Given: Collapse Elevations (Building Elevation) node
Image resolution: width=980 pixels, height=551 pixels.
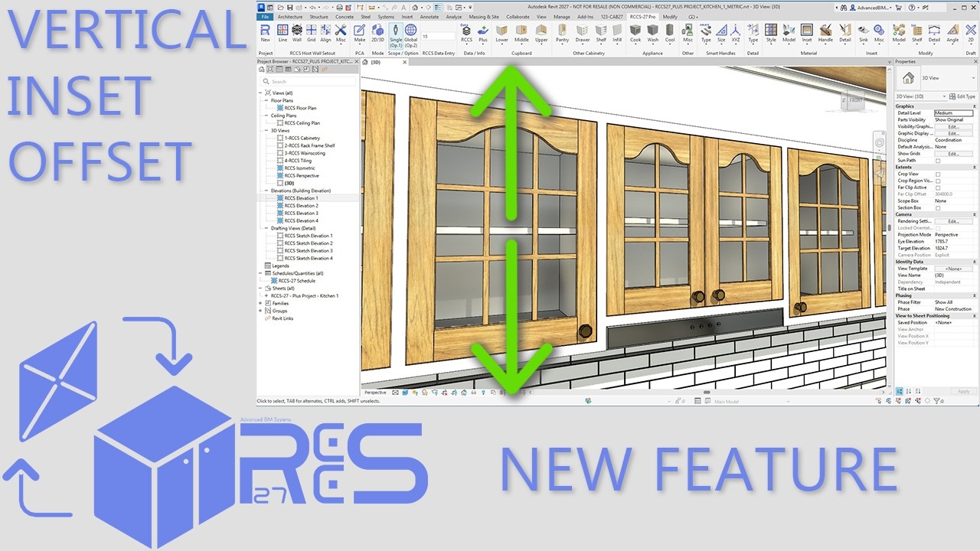Looking at the screenshot, I should (266, 191).
